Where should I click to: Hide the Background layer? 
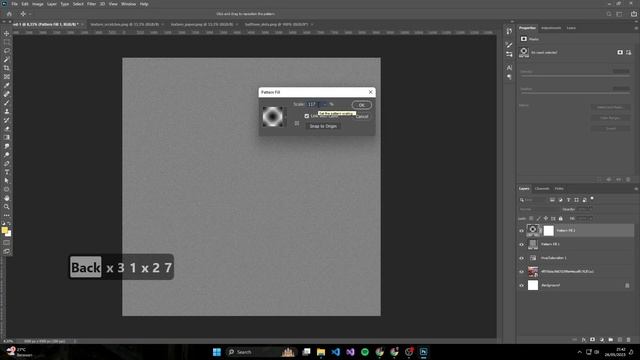pos(521,285)
